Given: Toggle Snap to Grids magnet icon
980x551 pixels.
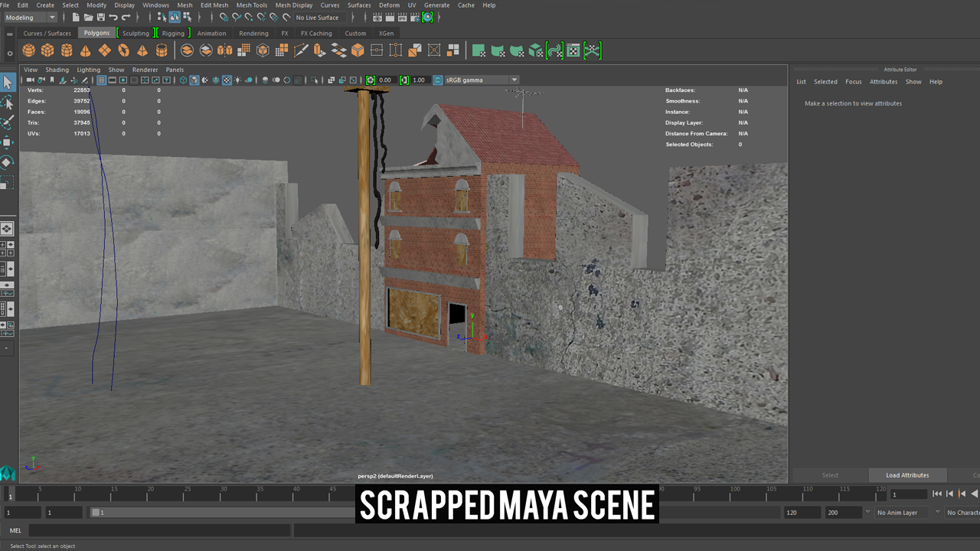Looking at the screenshot, I should coord(224,17).
